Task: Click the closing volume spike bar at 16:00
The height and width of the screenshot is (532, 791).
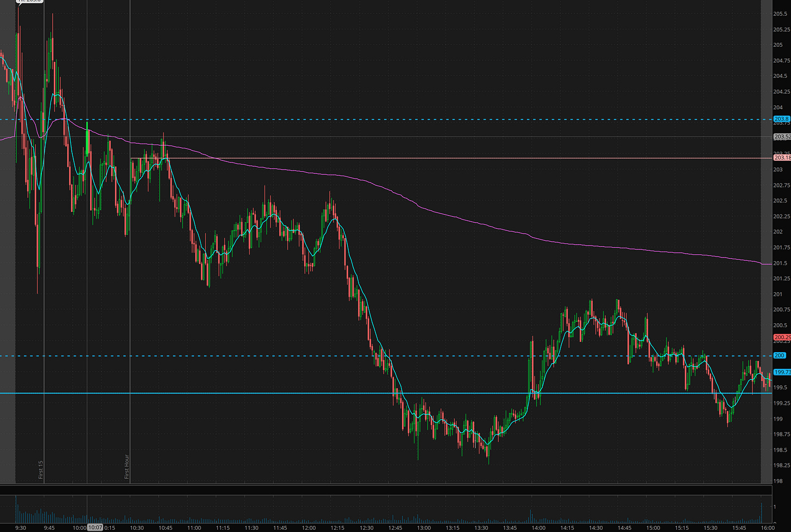Action: point(762,512)
